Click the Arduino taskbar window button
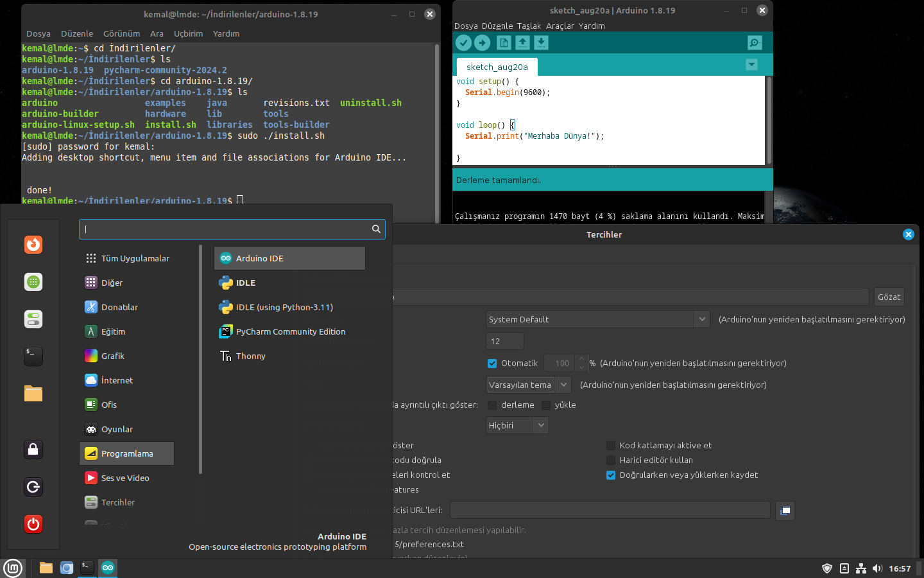 pyautogui.click(x=108, y=568)
